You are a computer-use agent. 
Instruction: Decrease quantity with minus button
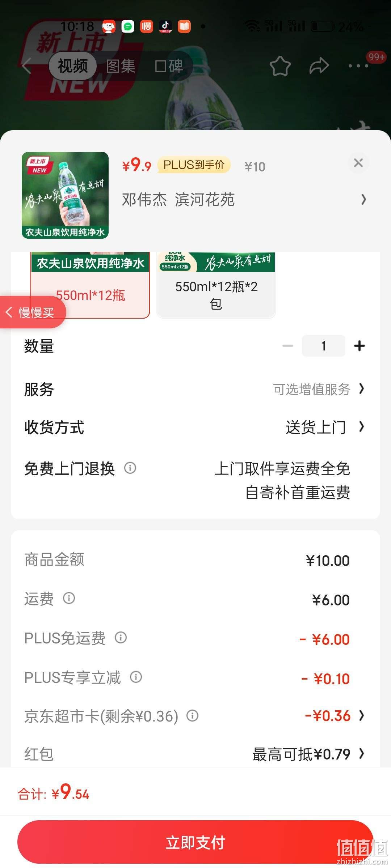point(288,346)
